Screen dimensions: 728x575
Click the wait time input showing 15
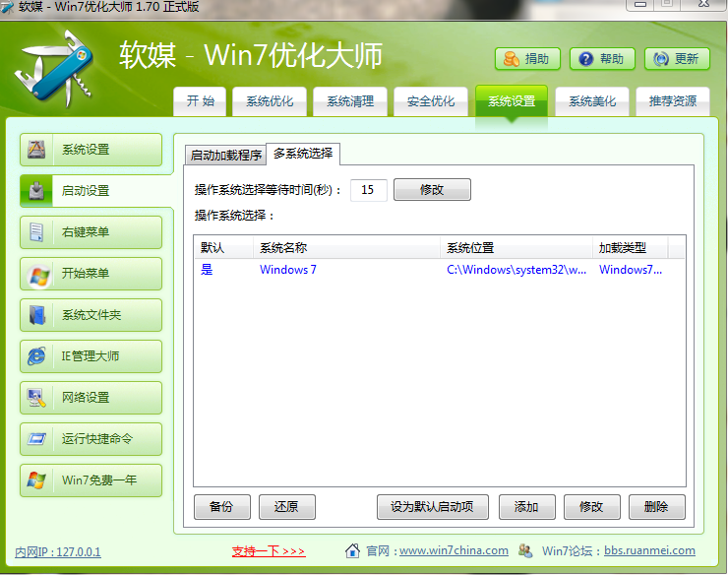[x=368, y=190]
